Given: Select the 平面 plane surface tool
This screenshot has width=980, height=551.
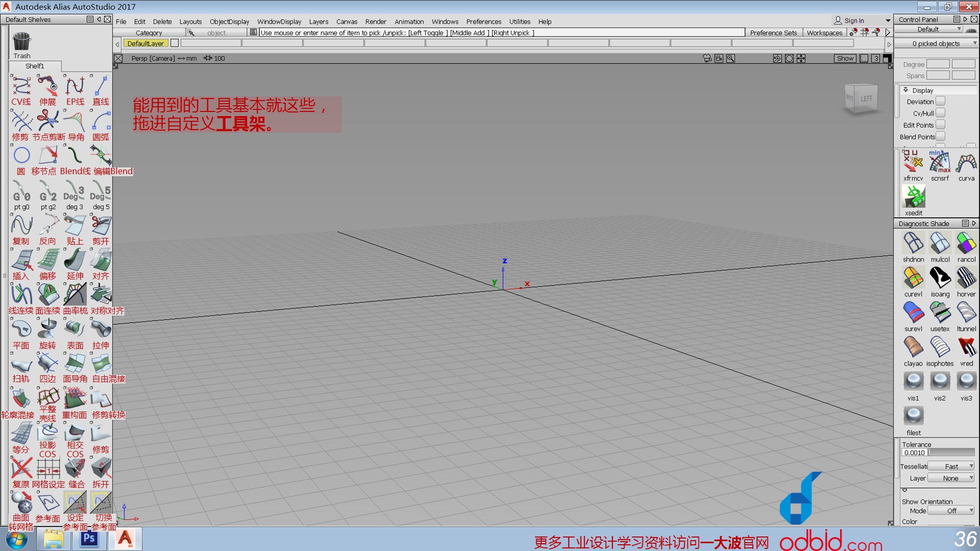Looking at the screenshot, I should [21, 329].
